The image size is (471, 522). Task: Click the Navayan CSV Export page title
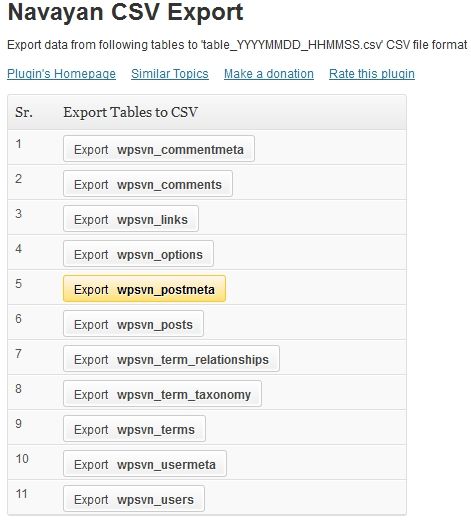pos(125,12)
